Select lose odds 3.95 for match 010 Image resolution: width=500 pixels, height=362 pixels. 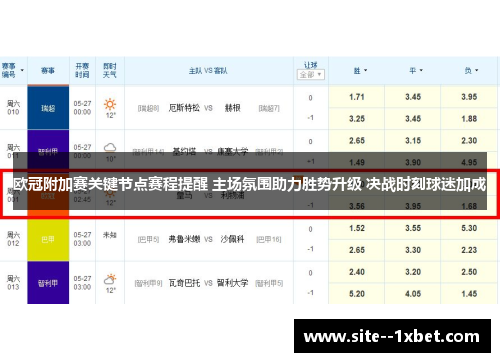tap(469, 97)
